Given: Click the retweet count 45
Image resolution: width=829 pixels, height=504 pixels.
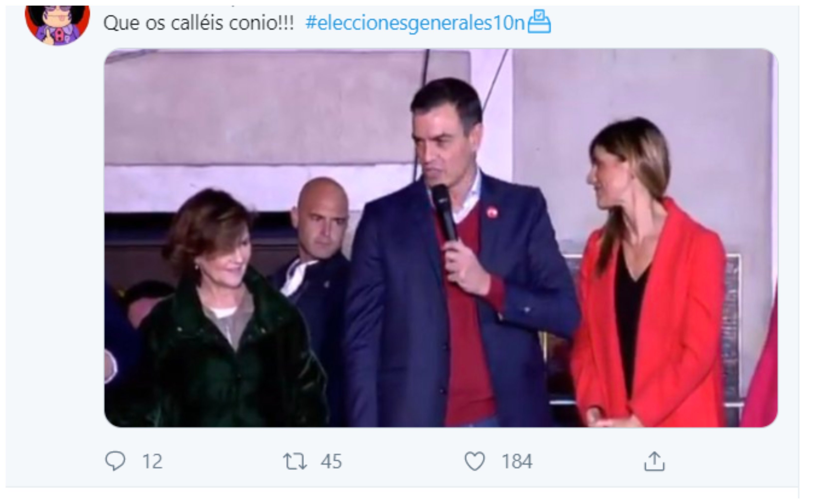Looking at the screenshot, I should pos(331,461).
